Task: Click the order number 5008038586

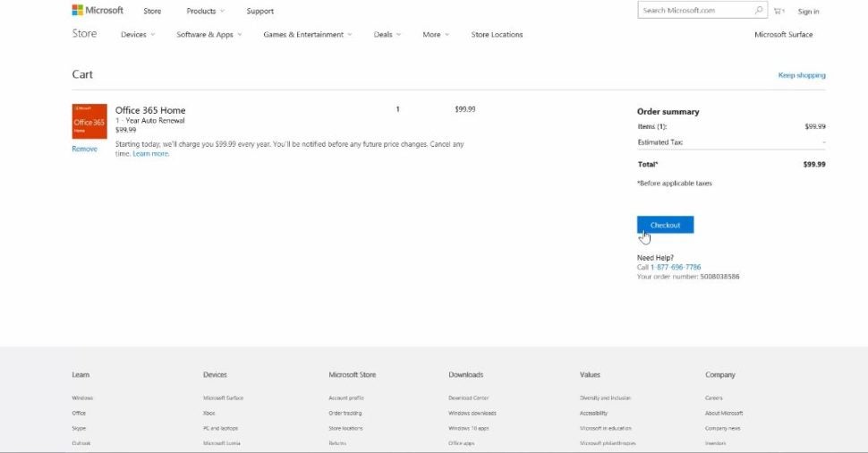Action: pyautogui.click(x=719, y=277)
